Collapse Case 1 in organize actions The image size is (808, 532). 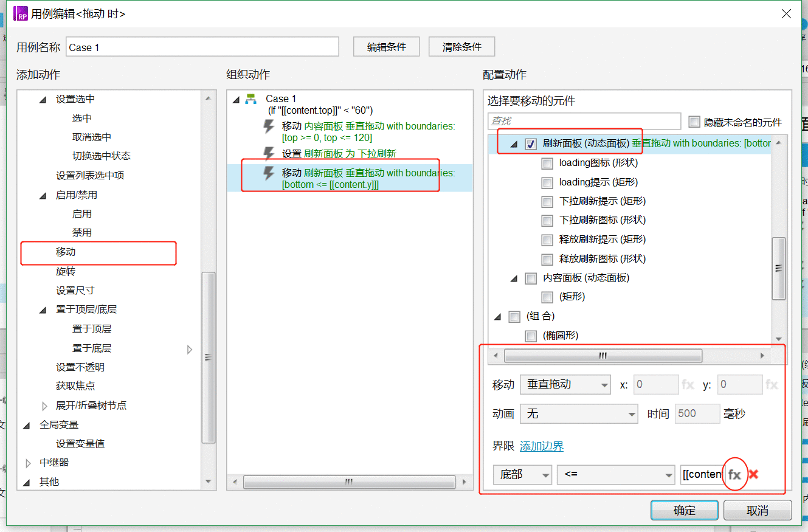(x=236, y=100)
